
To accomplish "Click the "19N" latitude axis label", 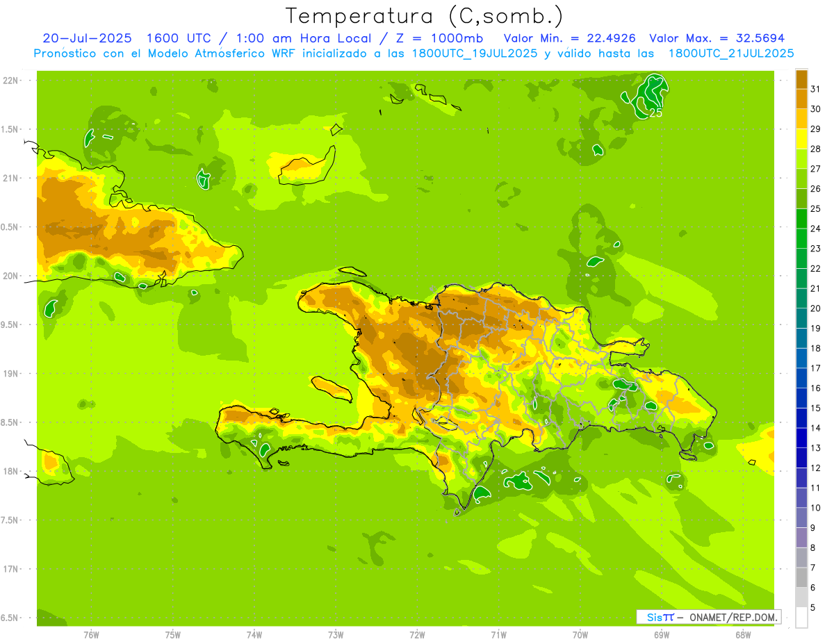I will pos(11,374).
